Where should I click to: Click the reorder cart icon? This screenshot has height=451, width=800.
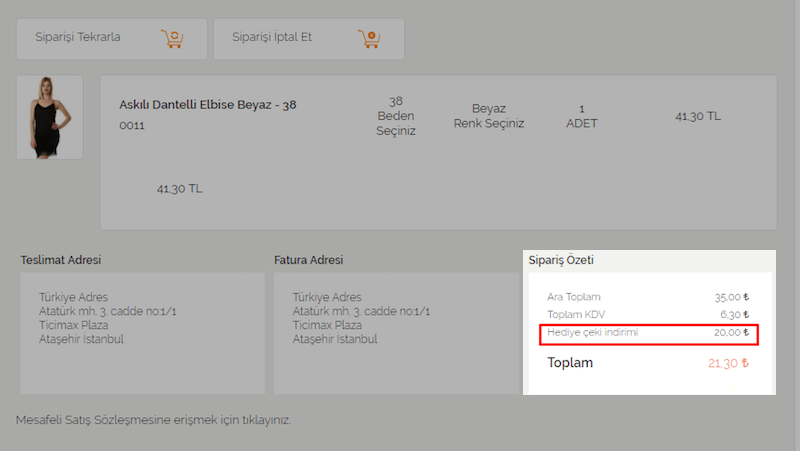tap(172, 39)
